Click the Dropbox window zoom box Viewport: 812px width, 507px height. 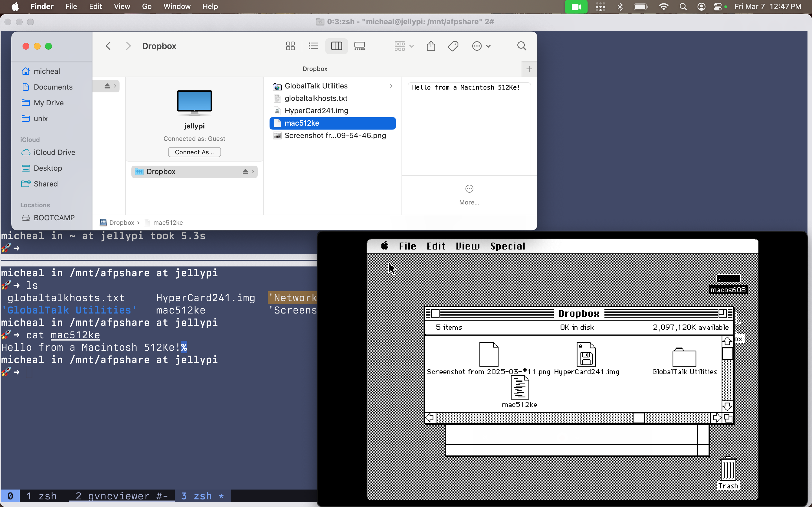click(722, 313)
